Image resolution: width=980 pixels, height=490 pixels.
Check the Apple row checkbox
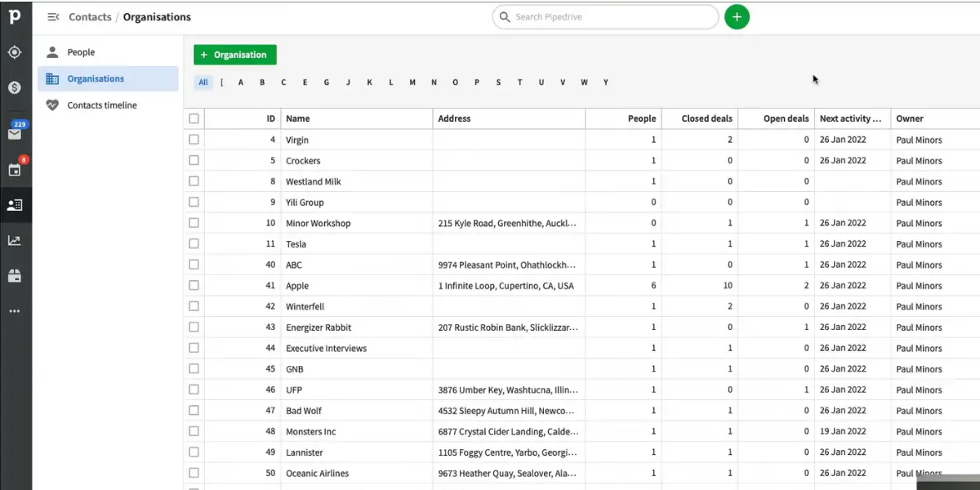pos(194,285)
